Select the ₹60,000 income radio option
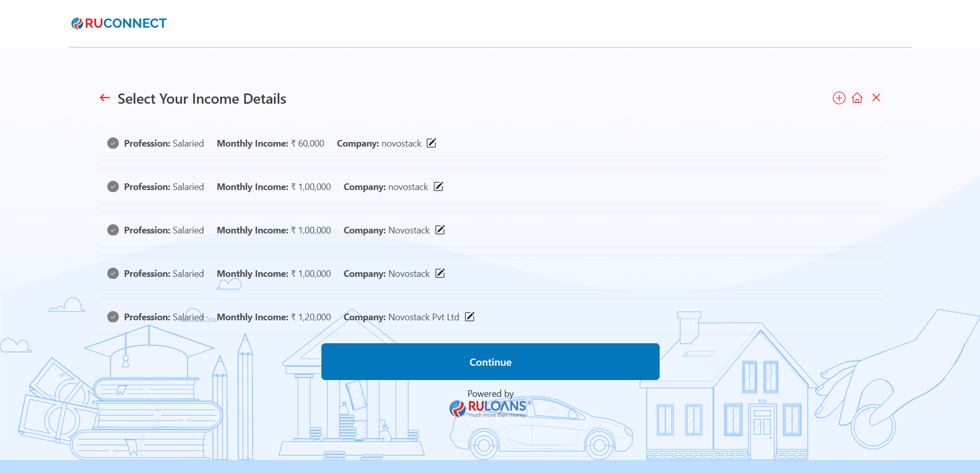 113,144
